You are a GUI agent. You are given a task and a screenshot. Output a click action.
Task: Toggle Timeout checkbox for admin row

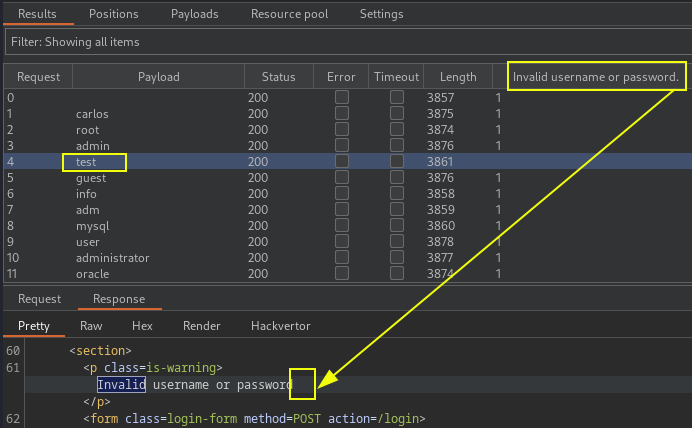397,145
